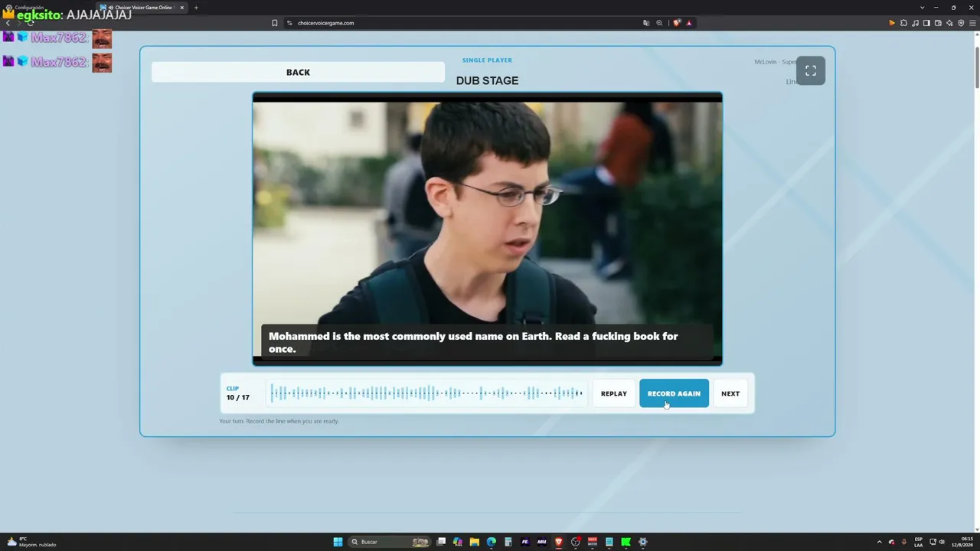Open the volume control in system tray
980x551 pixels.
pyautogui.click(x=942, y=542)
